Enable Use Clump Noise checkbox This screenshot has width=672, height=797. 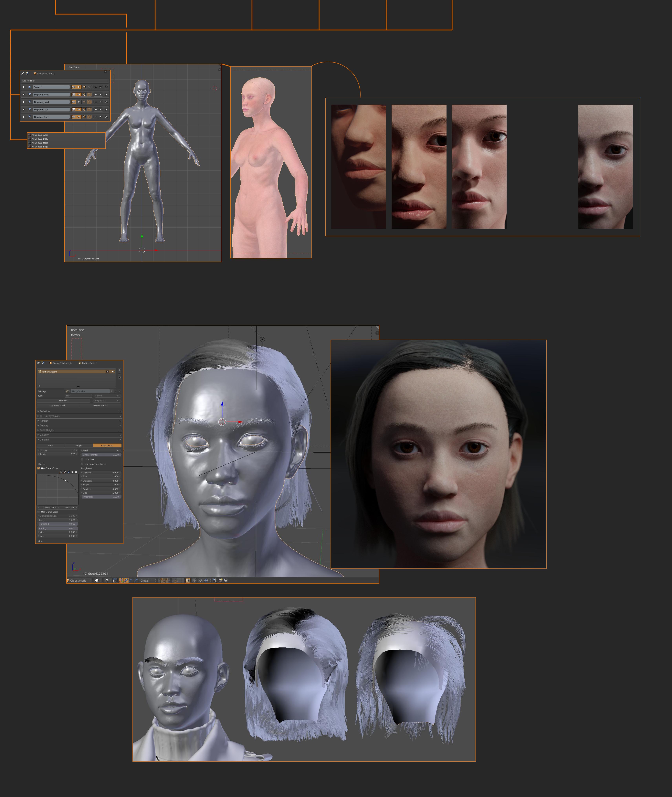pos(39,512)
